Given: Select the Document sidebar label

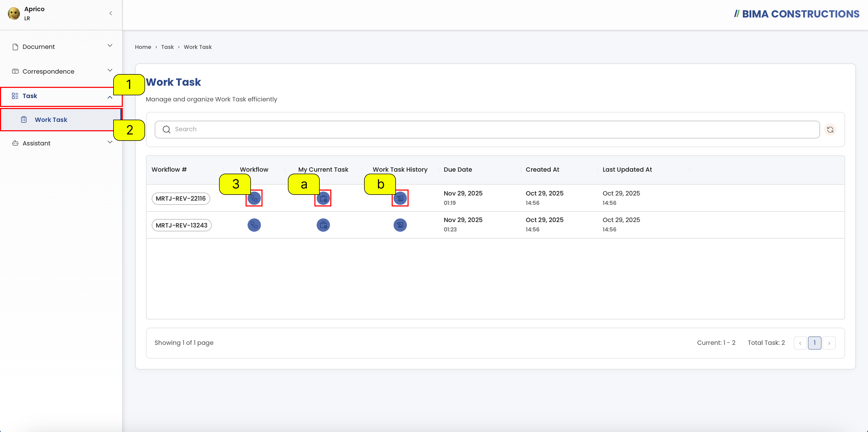Looking at the screenshot, I should [x=38, y=47].
